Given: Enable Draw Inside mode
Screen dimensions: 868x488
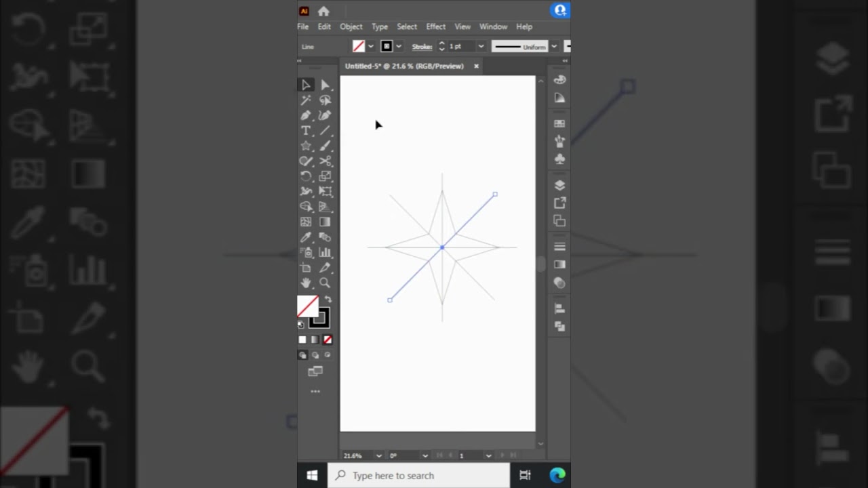Looking at the screenshot, I should [x=328, y=354].
